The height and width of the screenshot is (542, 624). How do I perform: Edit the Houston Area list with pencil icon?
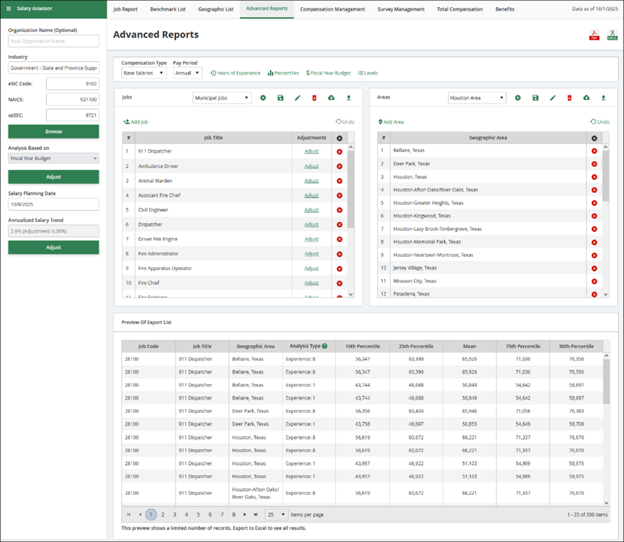tap(552, 98)
